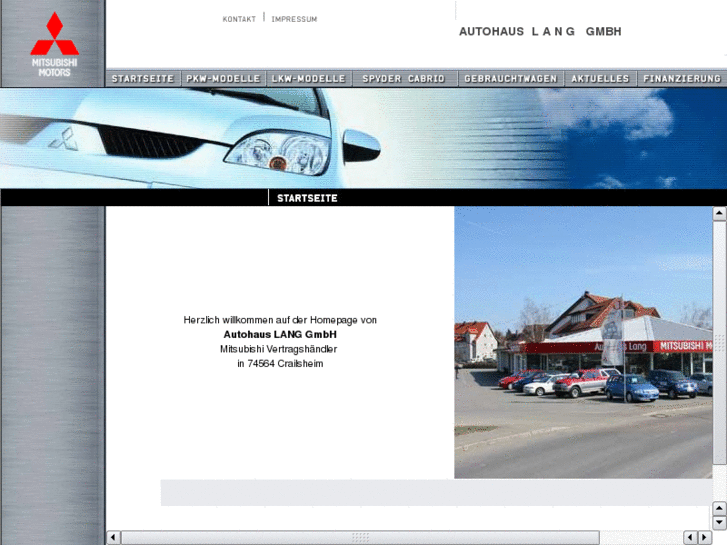Screen dimensions: 727x545
Task: Click the car headlight banner image
Action: pyautogui.click(x=364, y=138)
